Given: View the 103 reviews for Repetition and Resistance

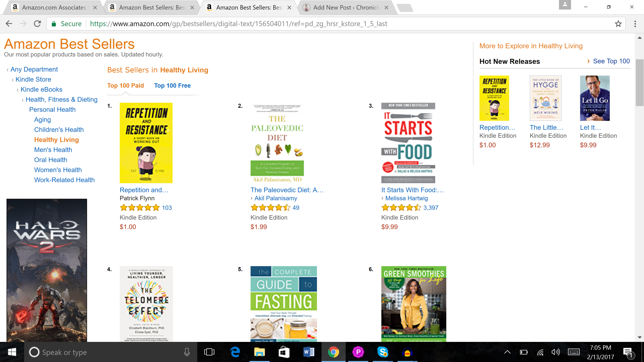Looking at the screenshot, I should (167, 208).
